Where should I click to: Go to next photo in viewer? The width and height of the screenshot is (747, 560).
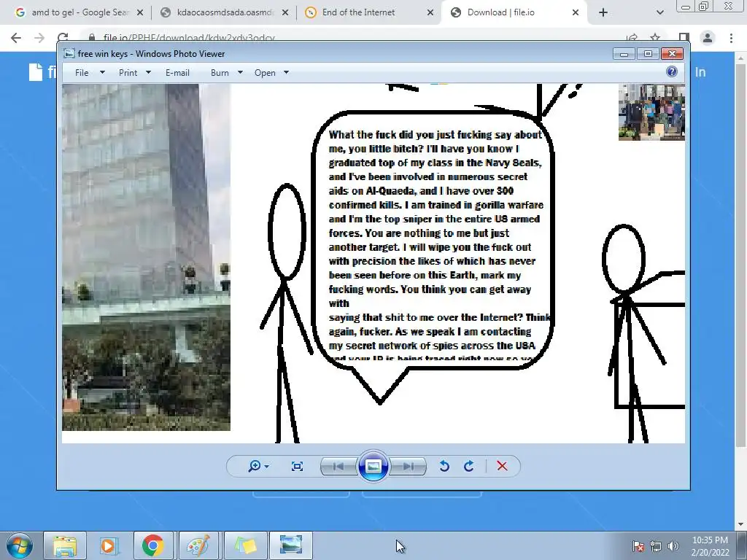click(x=409, y=466)
